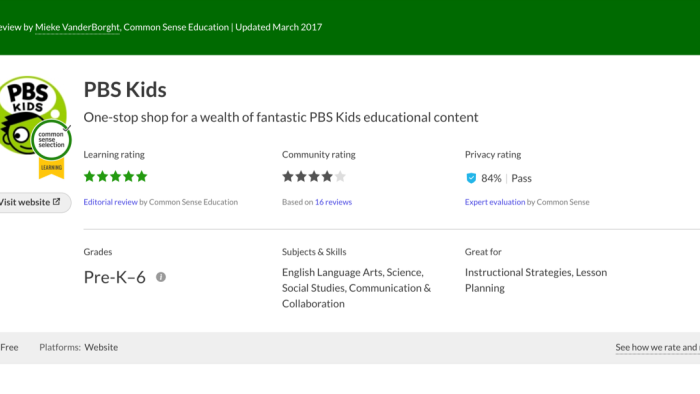Click the green learning rating stars

[x=116, y=176]
